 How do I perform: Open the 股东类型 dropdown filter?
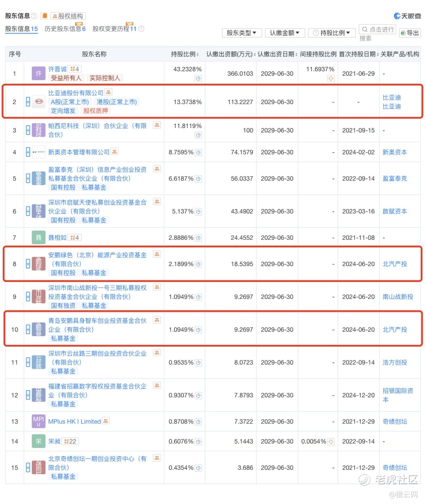click(x=242, y=33)
